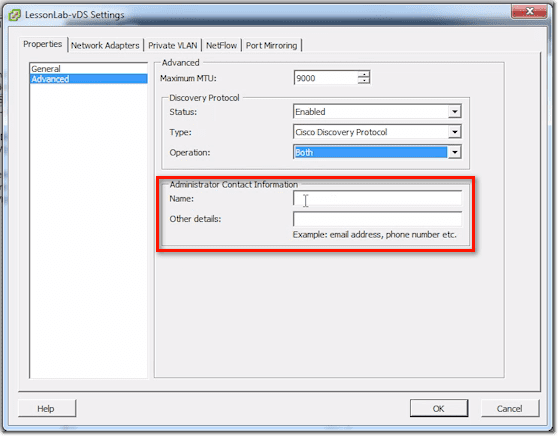Select the Port Mirroring tab
The height and width of the screenshot is (436, 558).
coord(272,46)
